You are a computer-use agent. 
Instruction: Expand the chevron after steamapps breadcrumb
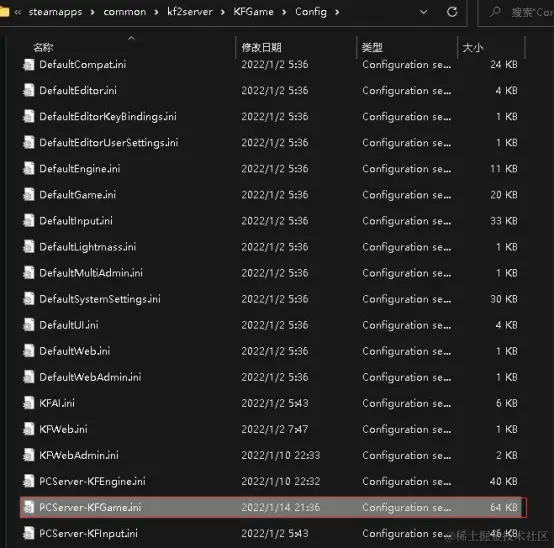pos(93,12)
